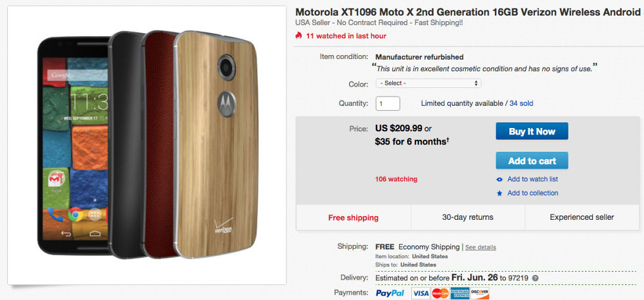
Task: Focus the Quantity input field
Action: click(x=388, y=104)
